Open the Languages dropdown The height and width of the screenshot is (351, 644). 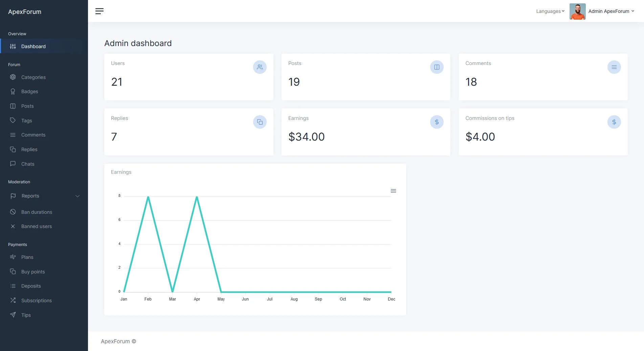(550, 11)
